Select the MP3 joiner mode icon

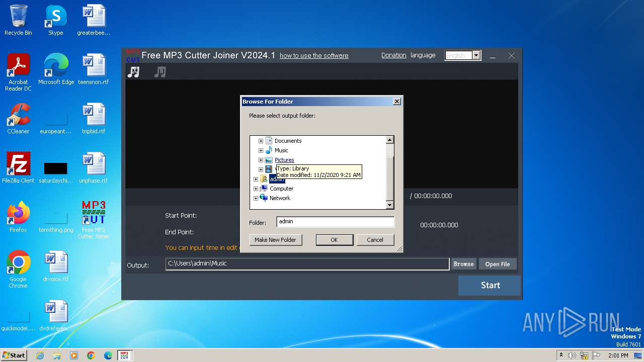click(160, 72)
